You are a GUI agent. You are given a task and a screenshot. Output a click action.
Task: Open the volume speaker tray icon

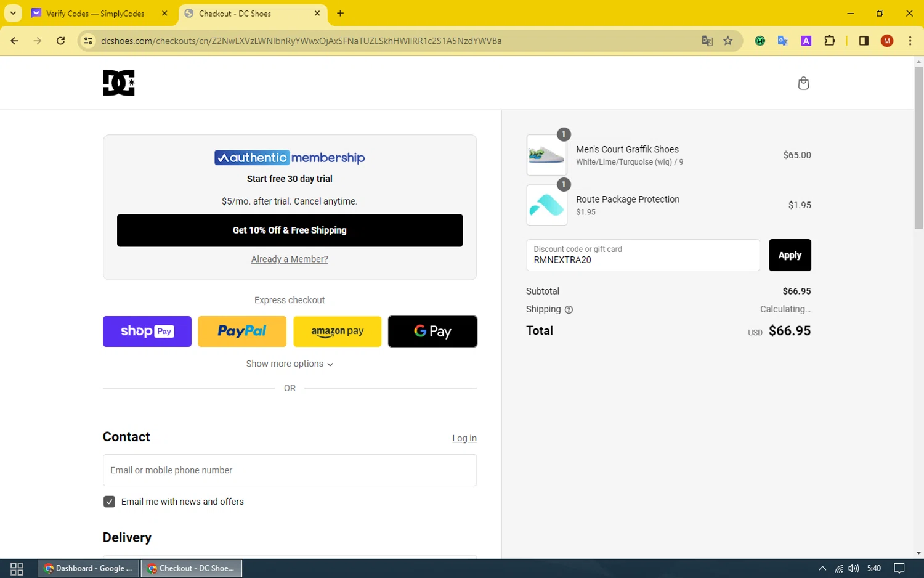pos(853,569)
